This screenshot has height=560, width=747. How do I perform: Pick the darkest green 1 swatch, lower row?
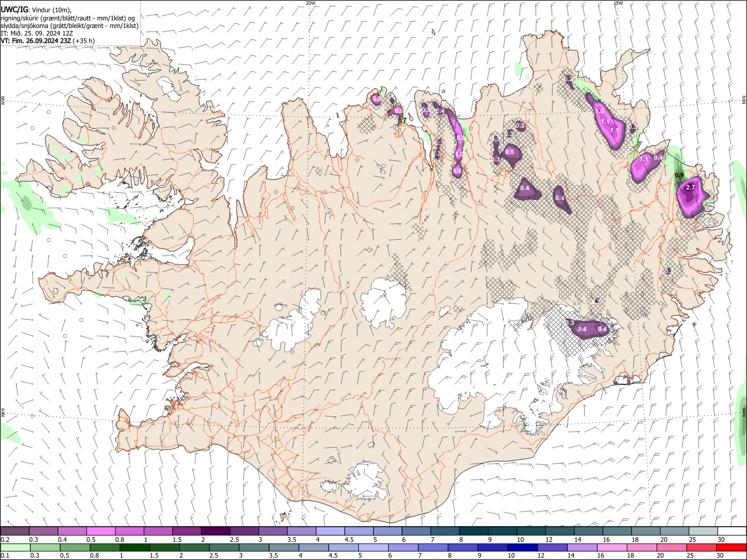[135, 547]
